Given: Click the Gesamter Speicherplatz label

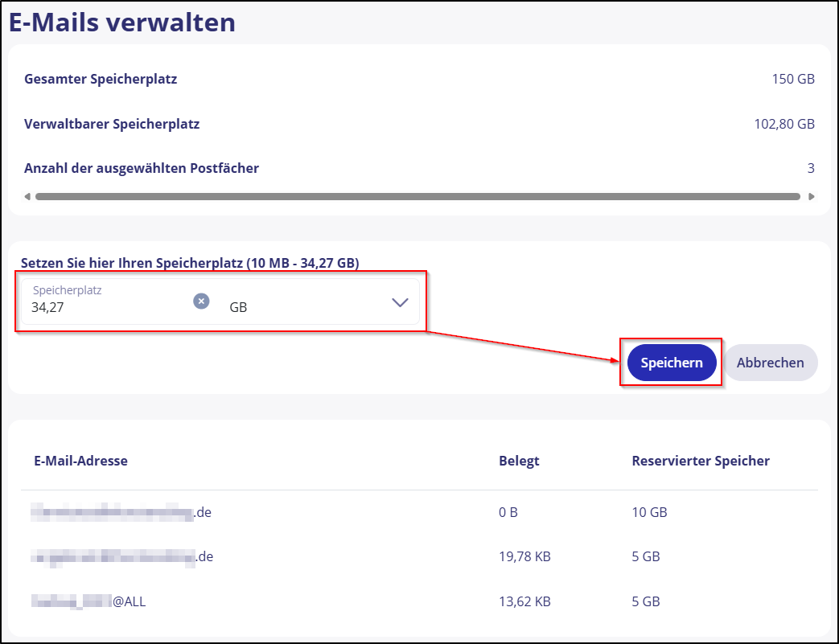Looking at the screenshot, I should point(101,79).
